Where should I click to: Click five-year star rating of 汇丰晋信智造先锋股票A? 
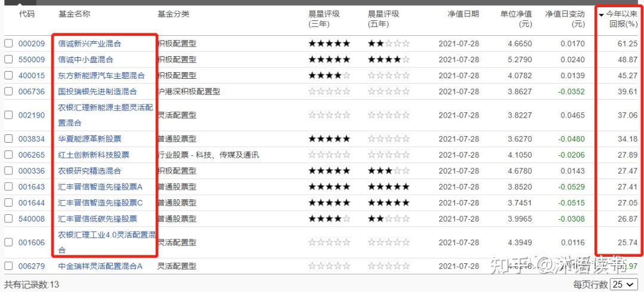pyautogui.click(x=389, y=187)
